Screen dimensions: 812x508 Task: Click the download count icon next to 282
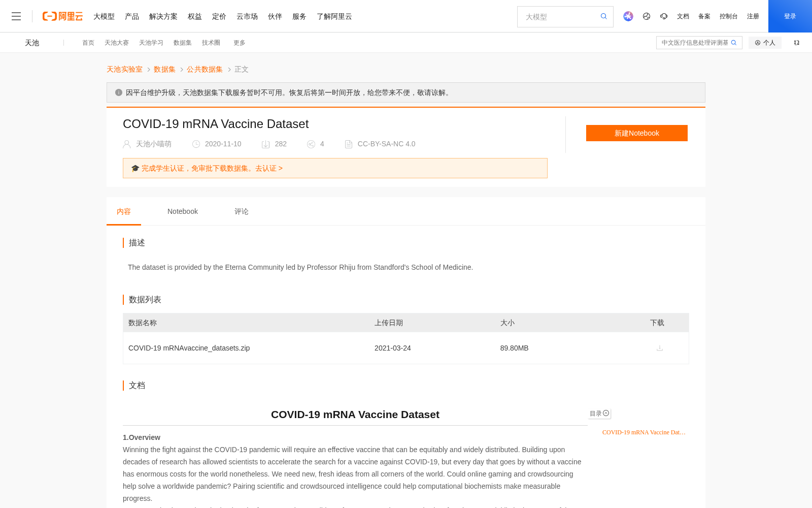pos(265,144)
